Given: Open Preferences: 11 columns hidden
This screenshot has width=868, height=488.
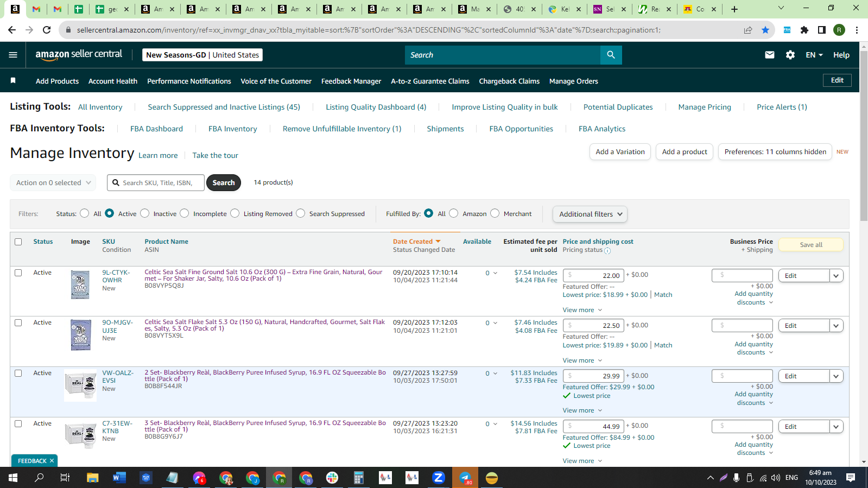Looking at the screenshot, I should [775, 152].
